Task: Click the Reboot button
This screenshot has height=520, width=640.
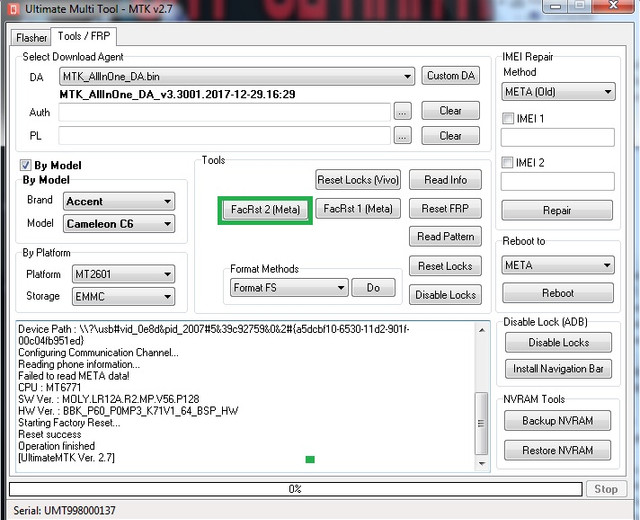Action: tap(558, 293)
